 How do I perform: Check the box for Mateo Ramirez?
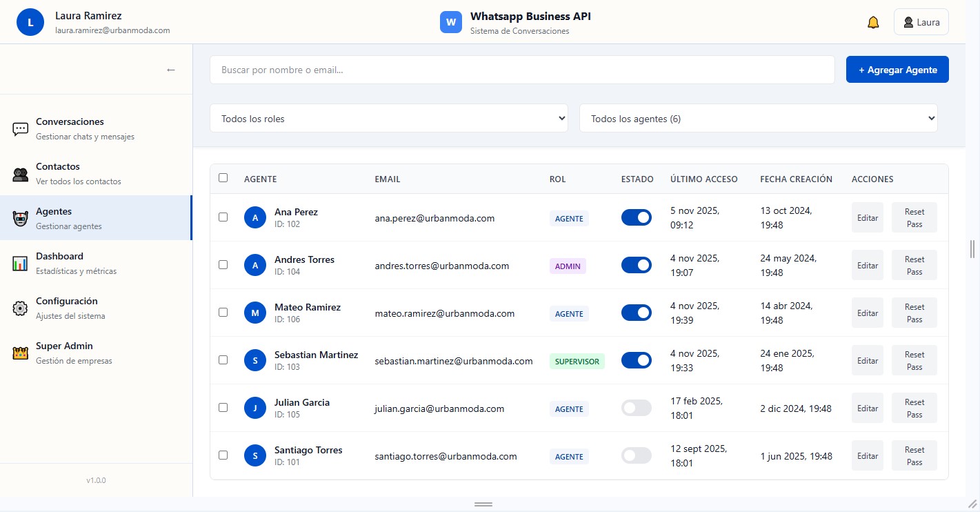tap(223, 312)
